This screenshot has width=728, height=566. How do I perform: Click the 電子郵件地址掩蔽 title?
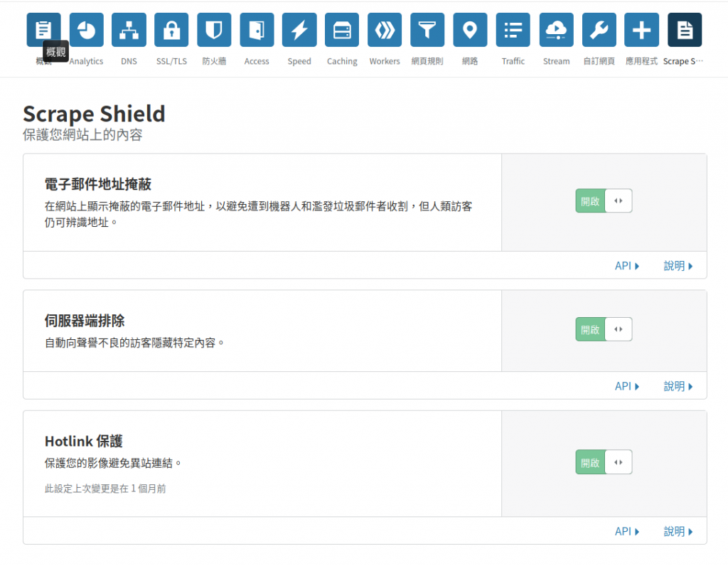pos(98,184)
